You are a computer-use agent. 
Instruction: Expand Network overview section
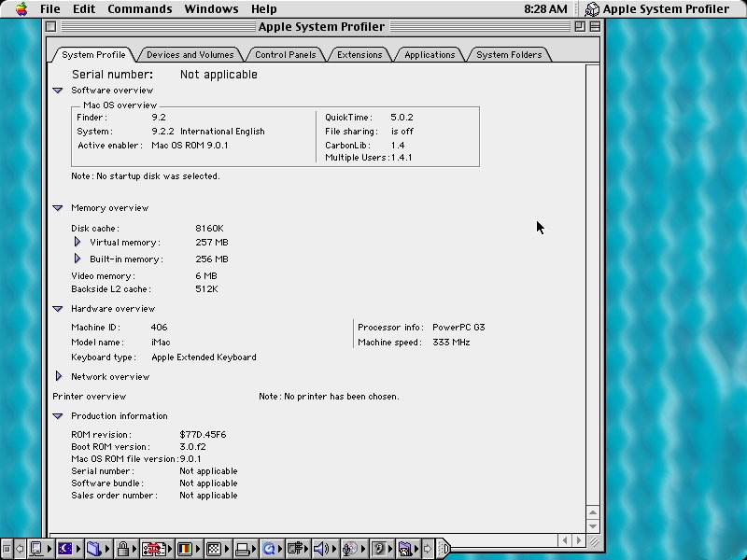(x=59, y=376)
